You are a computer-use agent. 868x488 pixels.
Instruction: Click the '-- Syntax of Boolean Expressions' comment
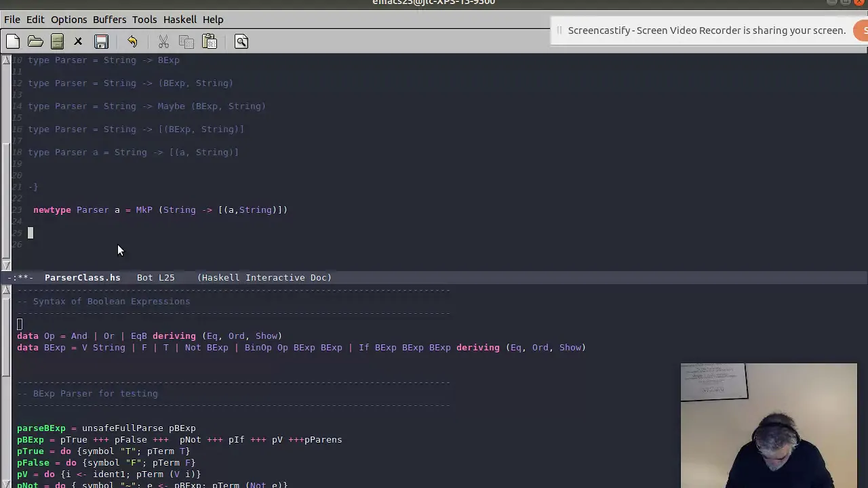point(104,302)
